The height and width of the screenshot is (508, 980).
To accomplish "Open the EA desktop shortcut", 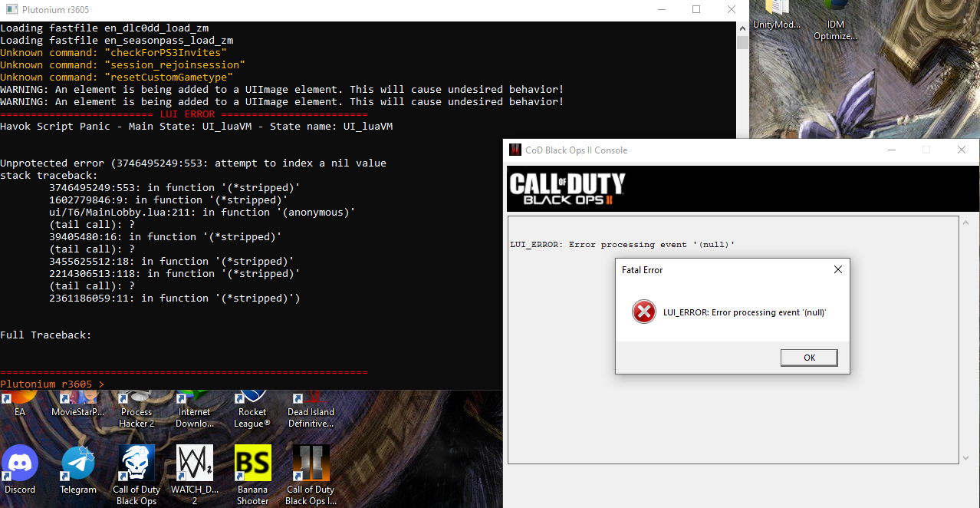I will tap(20, 404).
